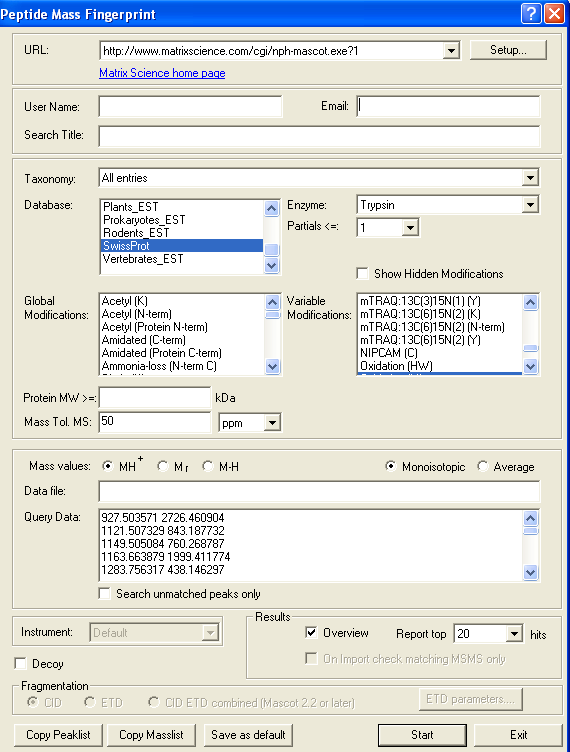
Task: Click the Start button
Action: pyautogui.click(x=422, y=735)
